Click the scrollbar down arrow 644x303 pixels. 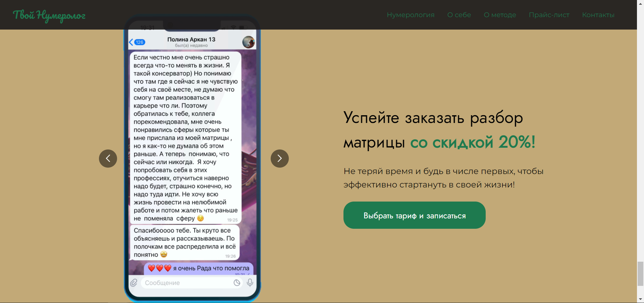click(x=640, y=299)
